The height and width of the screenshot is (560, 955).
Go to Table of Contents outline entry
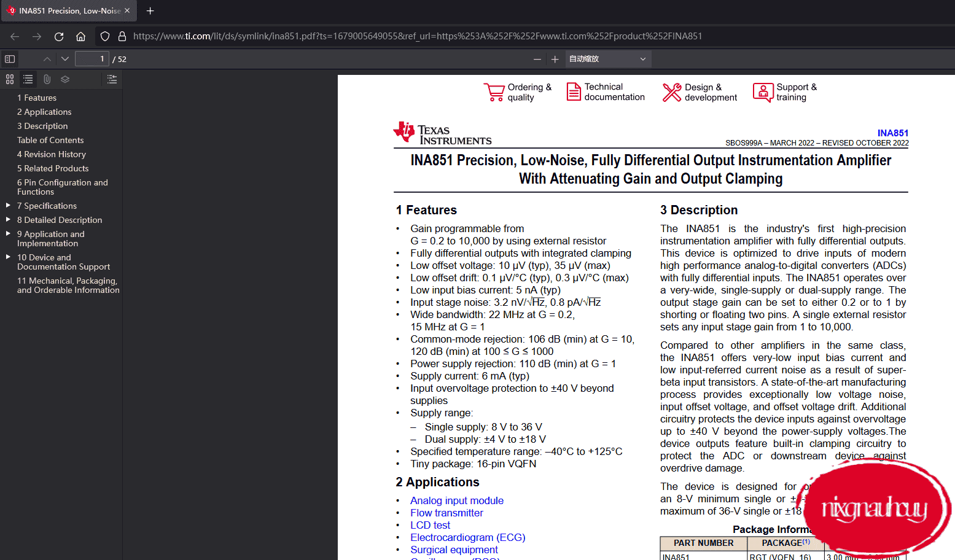click(50, 140)
